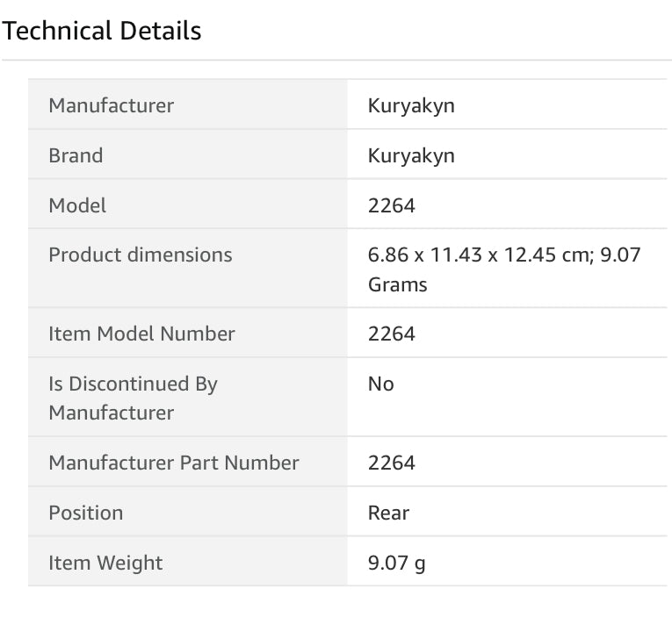Select the Product dimensions label
This screenshot has width=672, height=632.
click(x=141, y=255)
